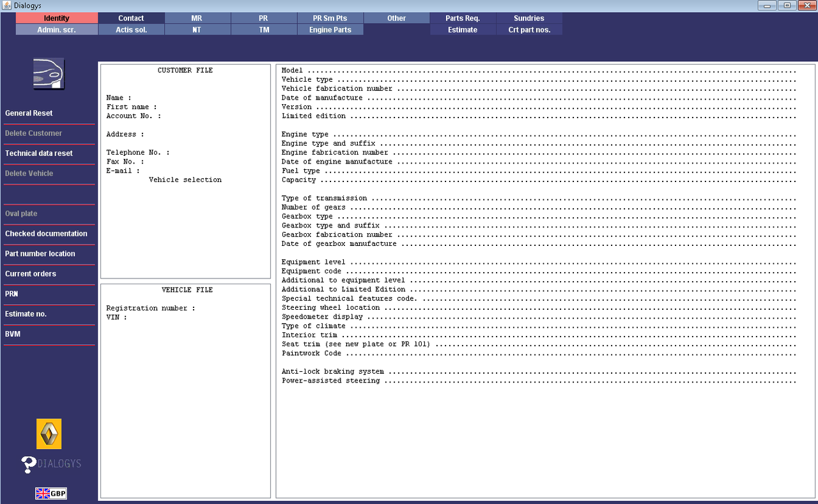Screen dimensions: 818x504
Task: Click the car identification icon
Action: tap(49, 73)
